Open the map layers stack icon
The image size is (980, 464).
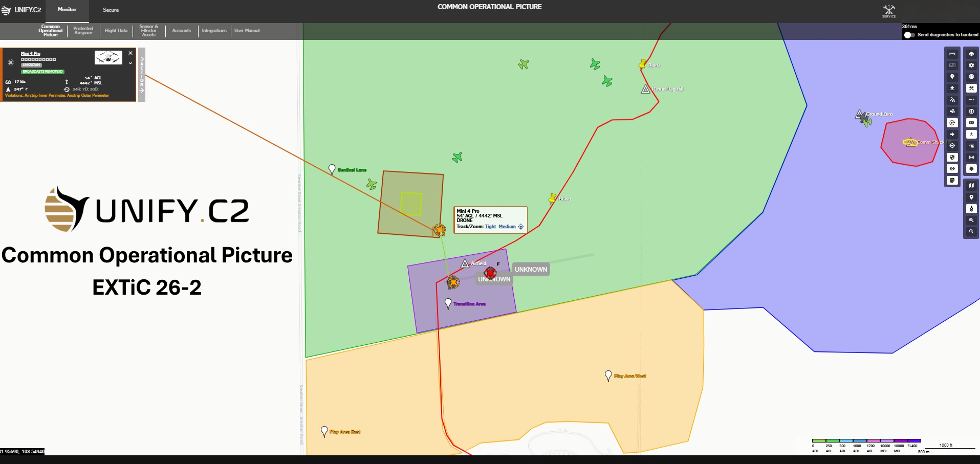pyautogui.click(x=971, y=54)
